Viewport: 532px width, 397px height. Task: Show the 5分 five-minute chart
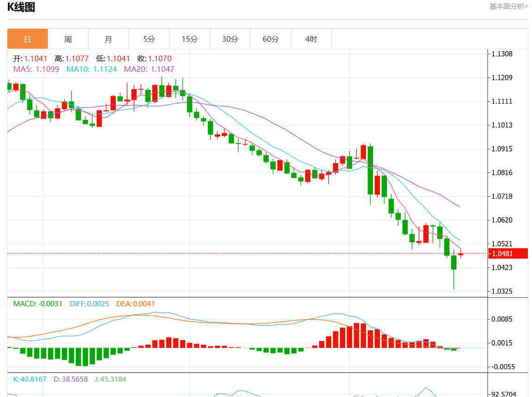[x=149, y=39]
